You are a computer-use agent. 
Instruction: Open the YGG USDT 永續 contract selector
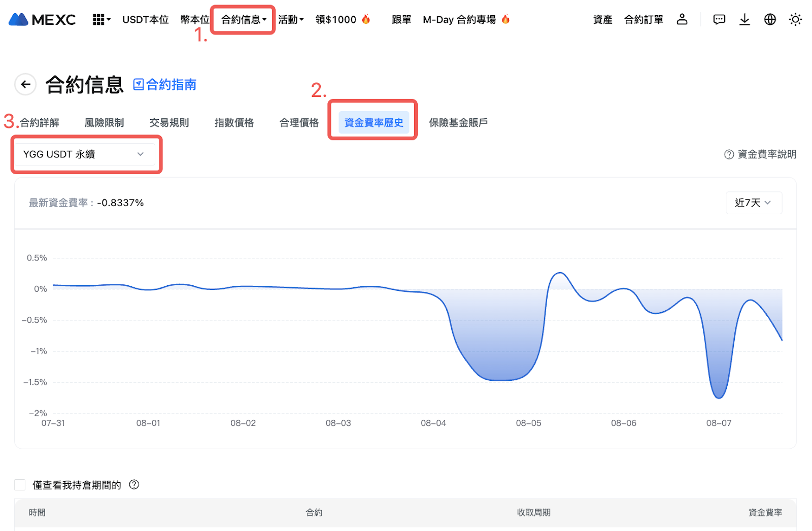(85, 154)
